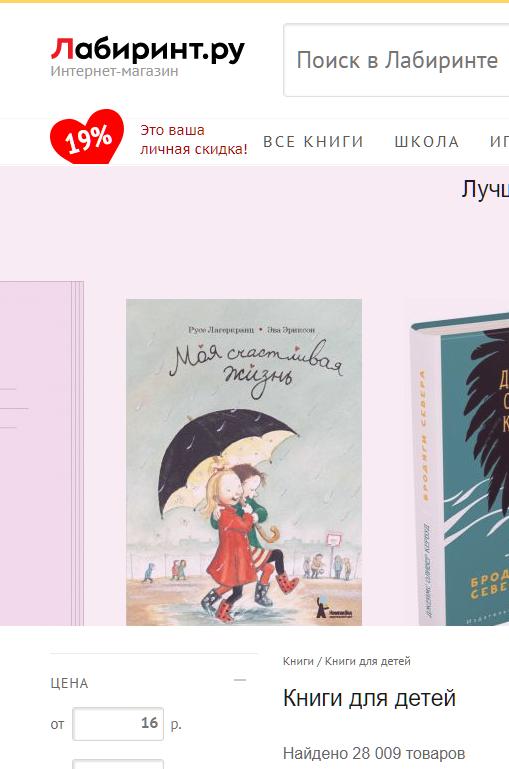Select the pink book placeholder on the left
The height and width of the screenshot is (769, 509).
point(42,453)
